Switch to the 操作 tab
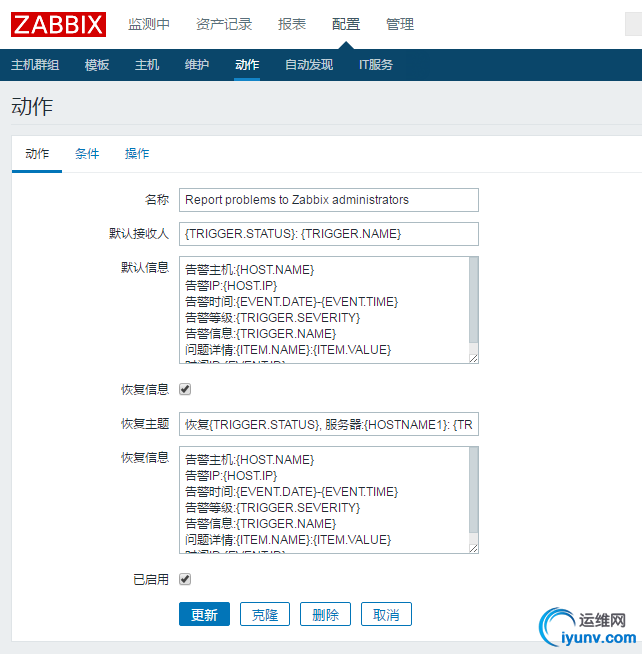The height and width of the screenshot is (654, 642). point(137,154)
